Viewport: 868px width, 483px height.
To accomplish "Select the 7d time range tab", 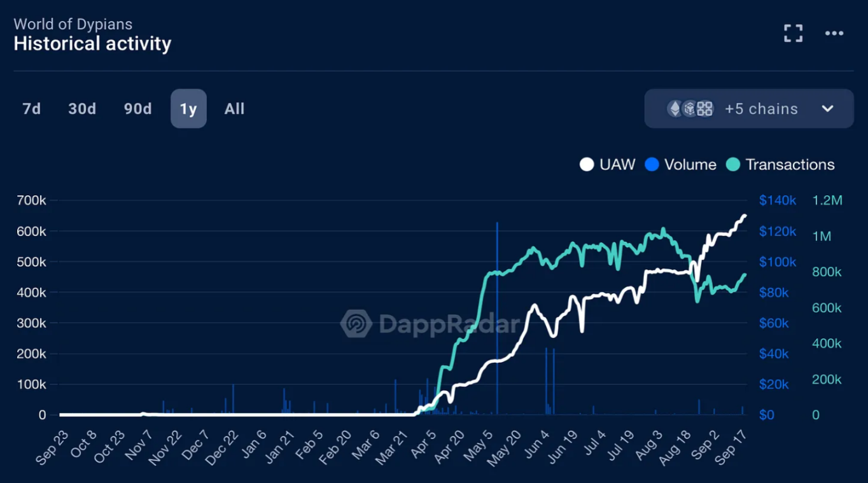I will (32, 109).
